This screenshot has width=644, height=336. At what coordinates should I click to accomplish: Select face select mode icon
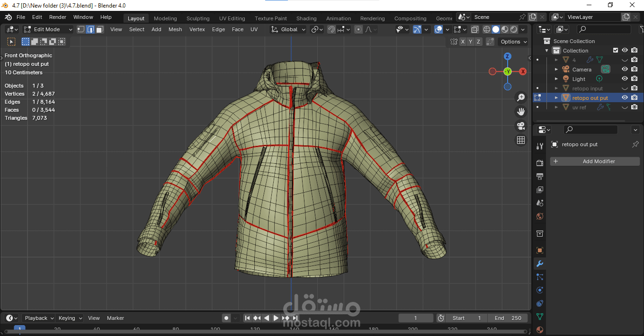100,29
